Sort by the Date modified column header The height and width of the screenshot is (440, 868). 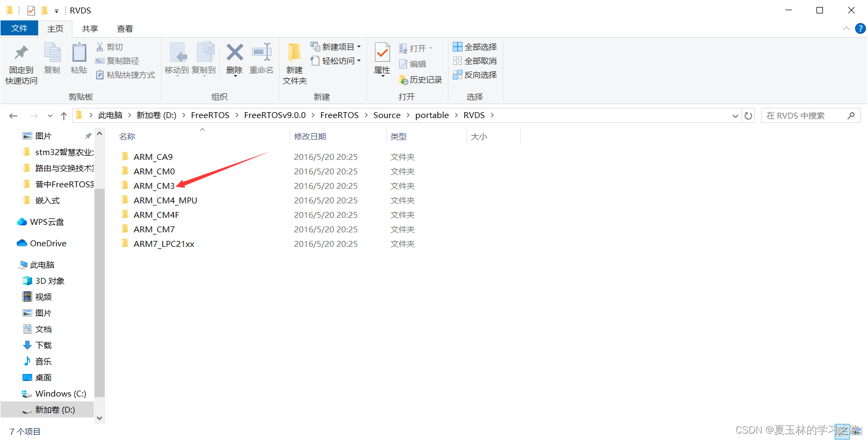tap(338, 136)
